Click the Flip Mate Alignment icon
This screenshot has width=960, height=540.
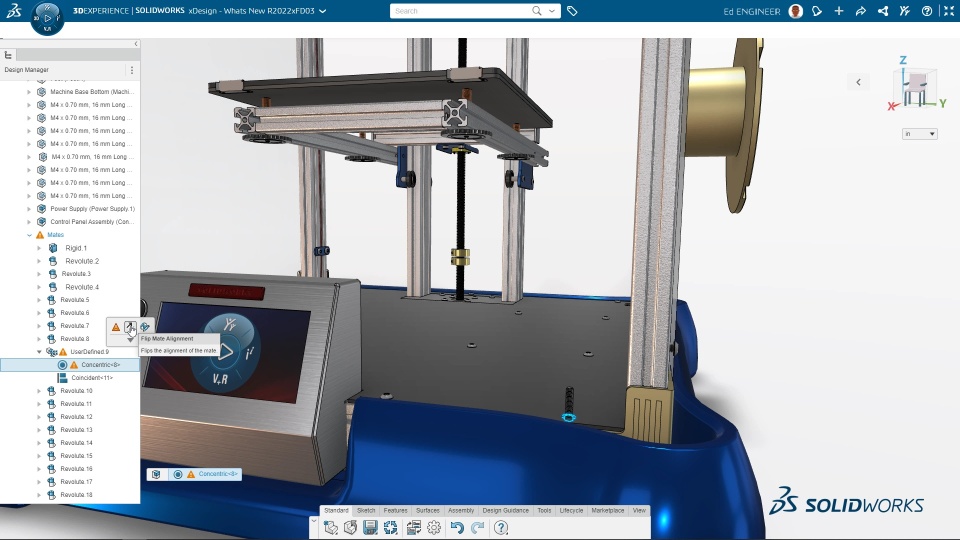point(130,327)
